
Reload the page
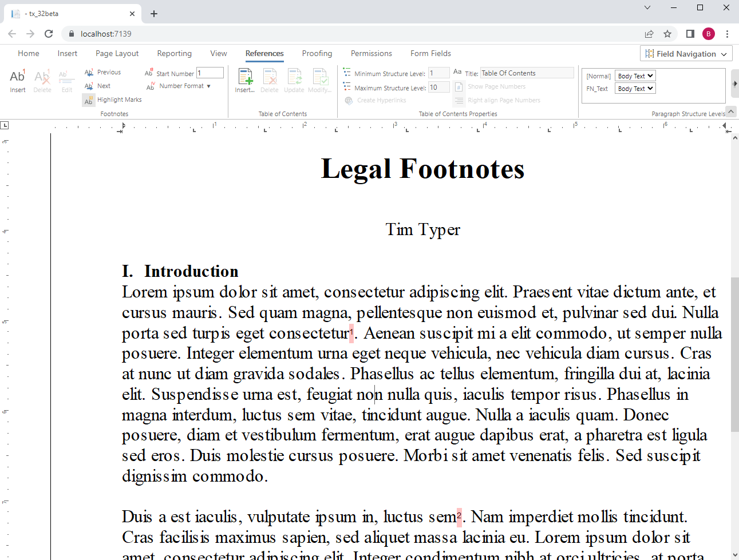tap(49, 34)
